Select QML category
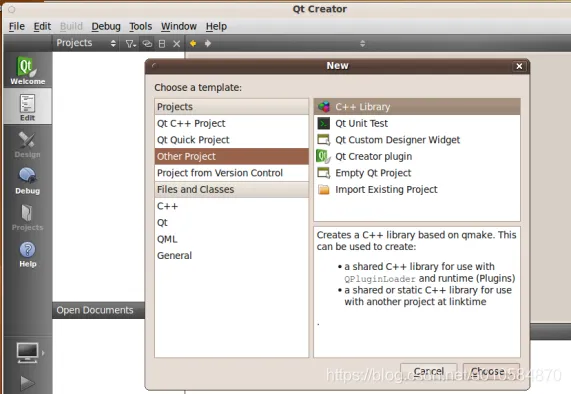The height and width of the screenshot is (394, 571). pos(232,239)
